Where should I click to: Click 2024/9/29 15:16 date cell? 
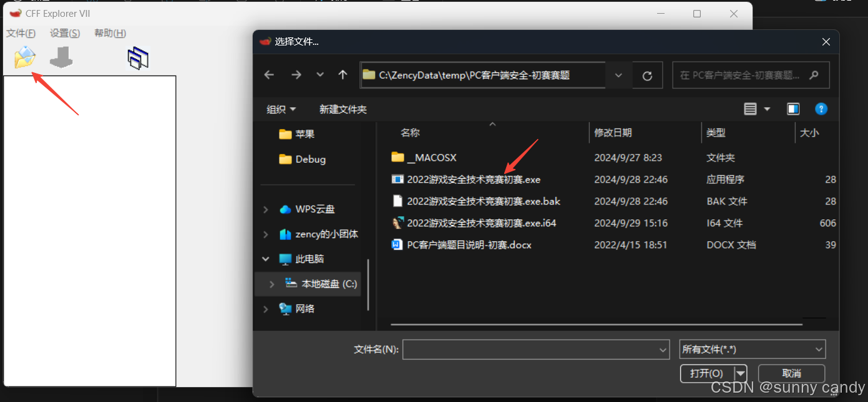631,223
